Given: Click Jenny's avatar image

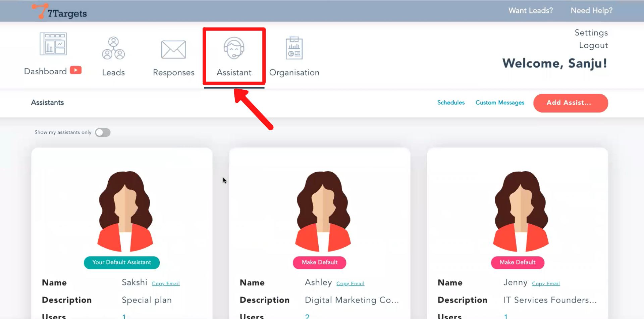Looking at the screenshot, I should pyautogui.click(x=521, y=211).
